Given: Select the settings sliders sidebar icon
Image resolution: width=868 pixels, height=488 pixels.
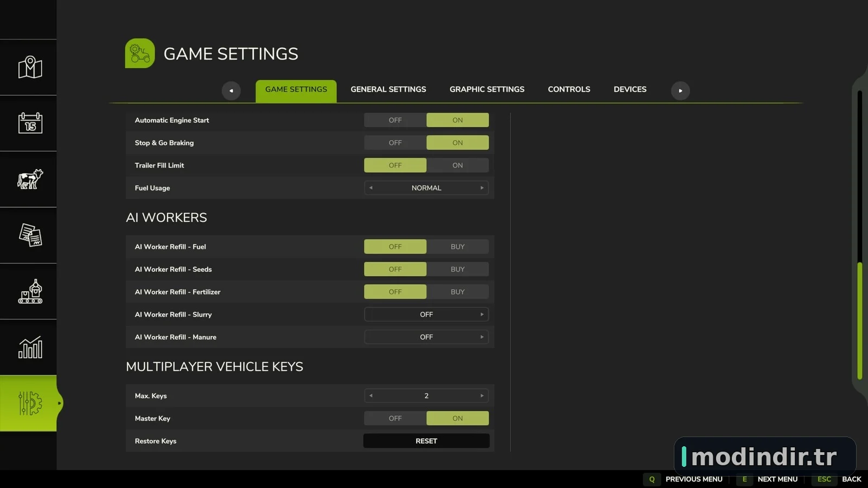Looking at the screenshot, I should point(30,403).
